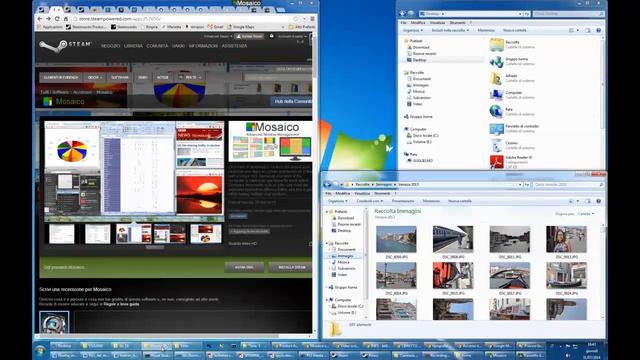The image size is (640, 360).
Task: Toggle preview pane icon in Desktop window
Action: 588,30
